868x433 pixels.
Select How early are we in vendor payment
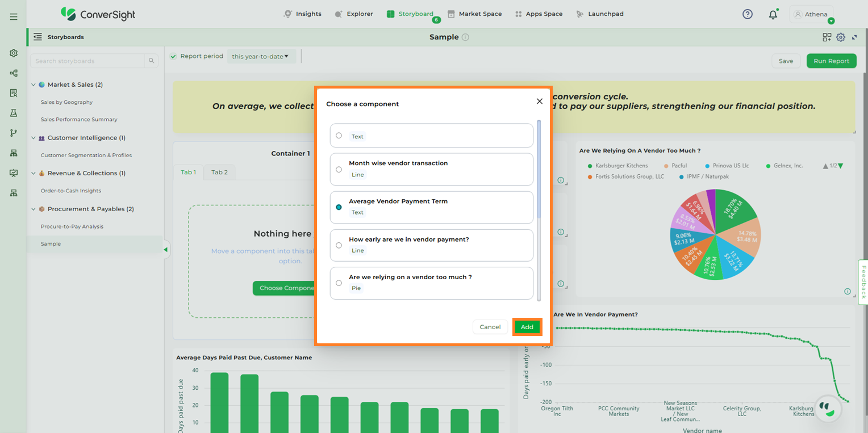click(339, 245)
